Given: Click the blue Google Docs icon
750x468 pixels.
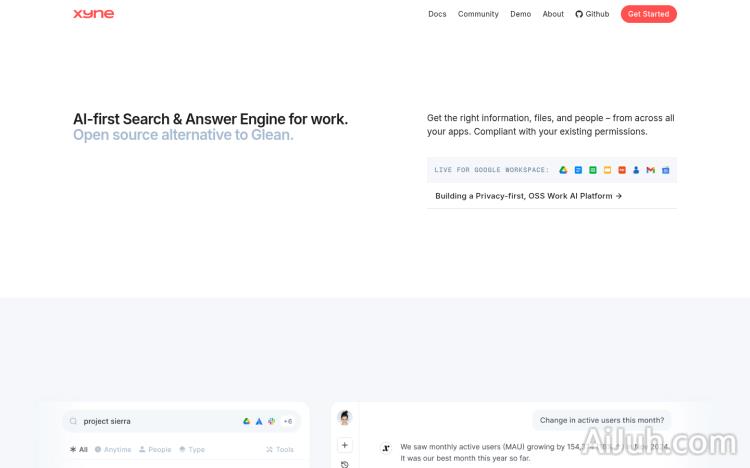Looking at the screenshot, I should [x=578, y=170].
